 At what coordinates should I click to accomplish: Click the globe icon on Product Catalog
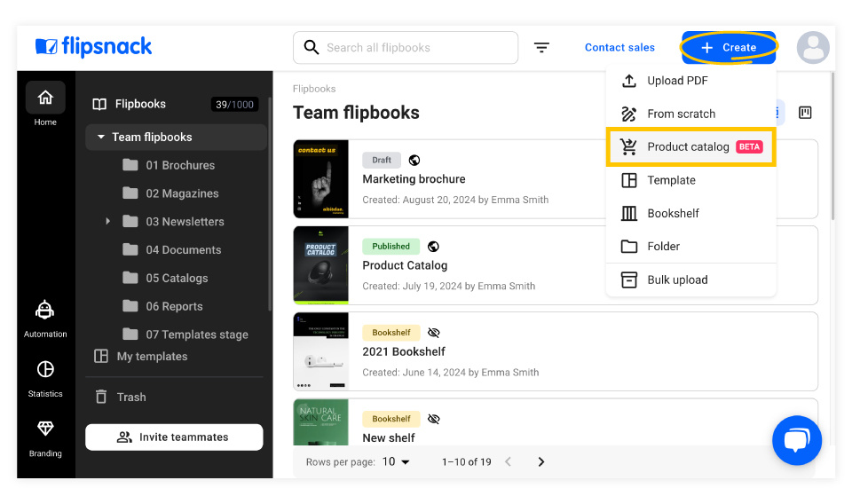[x=433, y=247]
